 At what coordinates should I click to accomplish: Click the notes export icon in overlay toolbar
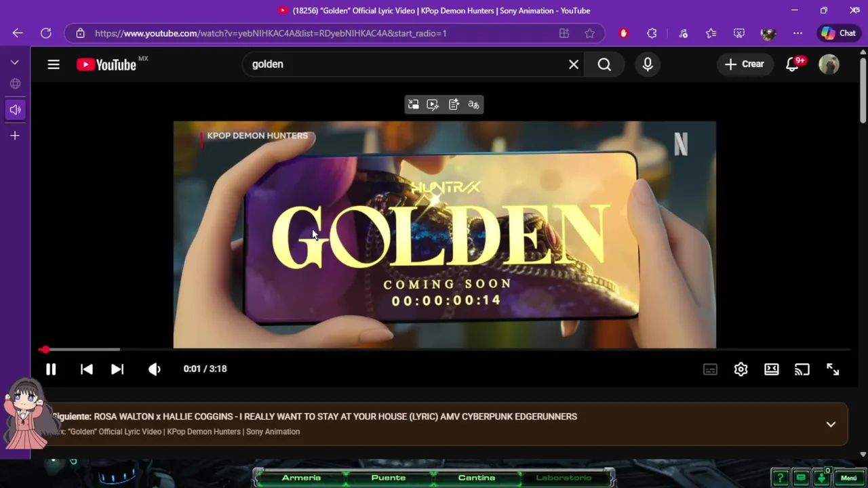pos(454,104)
